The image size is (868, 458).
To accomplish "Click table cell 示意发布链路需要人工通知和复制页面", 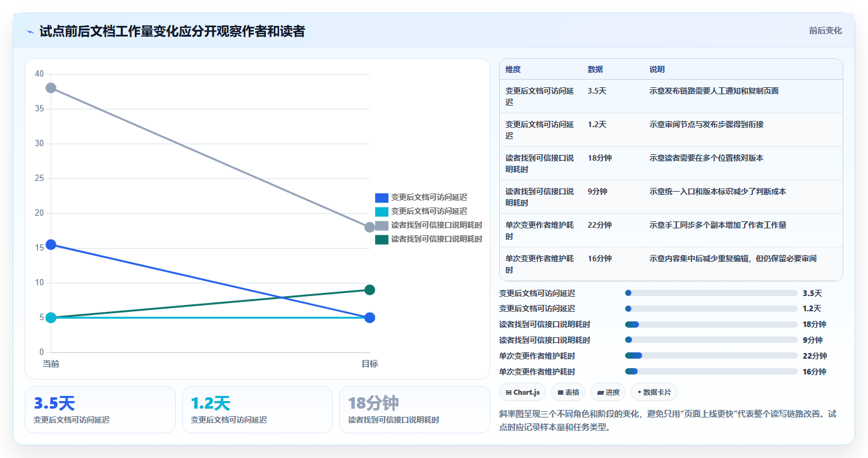I will tap(714, 91).
